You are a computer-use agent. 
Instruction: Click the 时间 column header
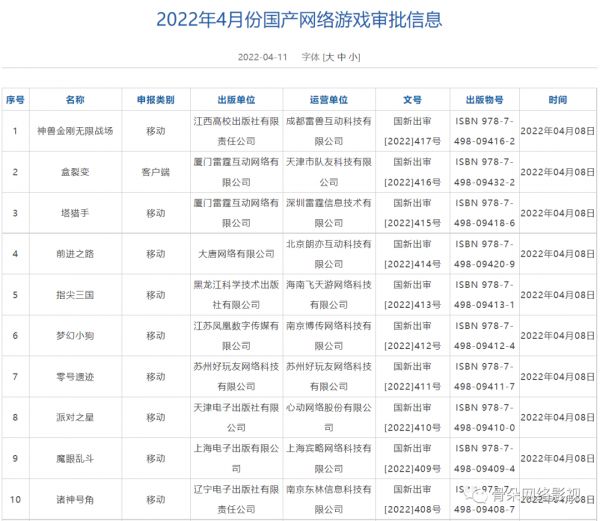(557, 101)
